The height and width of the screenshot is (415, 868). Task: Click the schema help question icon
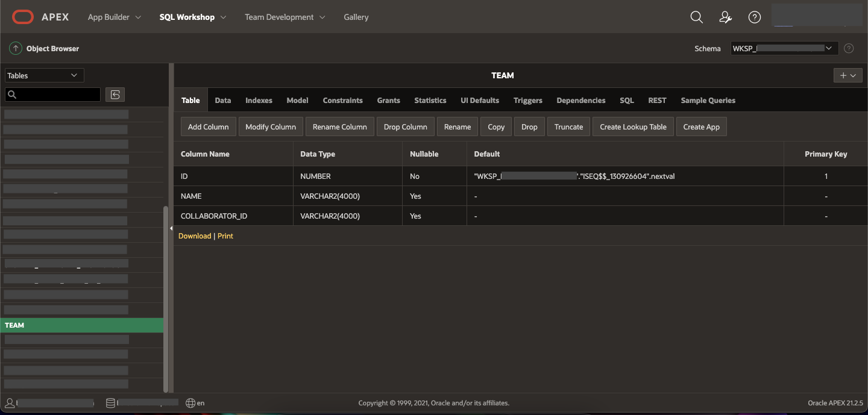[x=849, y=48]
